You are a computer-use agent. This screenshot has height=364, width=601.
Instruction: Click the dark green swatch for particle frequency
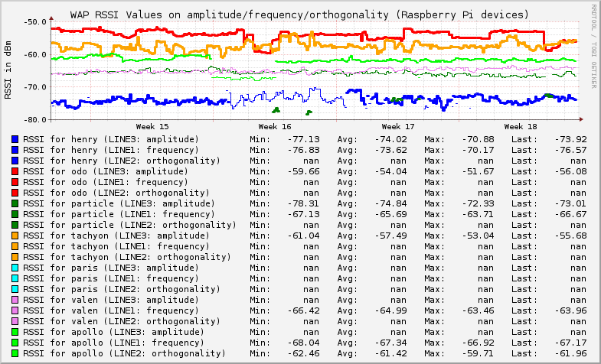[15, 214]
